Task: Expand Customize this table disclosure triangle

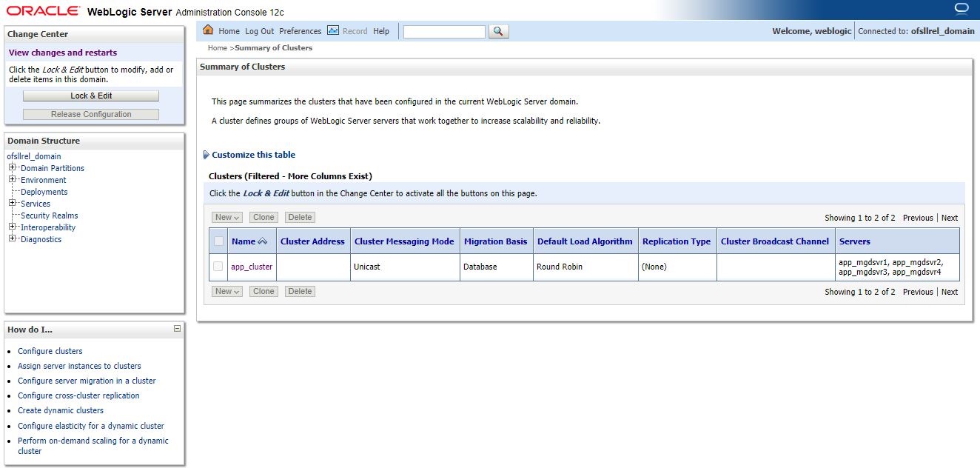Action: click(207, 155)
